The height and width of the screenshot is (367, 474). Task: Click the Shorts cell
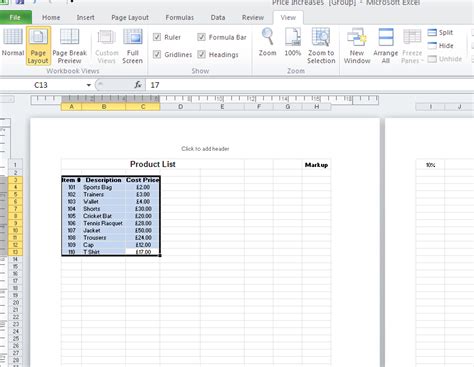[x=104, y=209]
